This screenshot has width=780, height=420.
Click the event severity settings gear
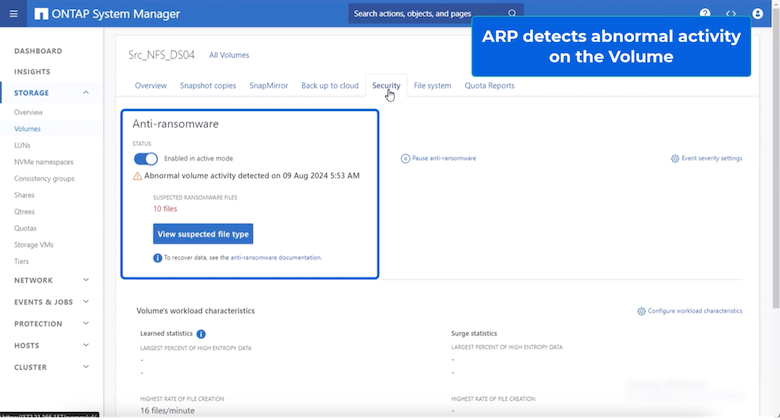click(675, 158)
